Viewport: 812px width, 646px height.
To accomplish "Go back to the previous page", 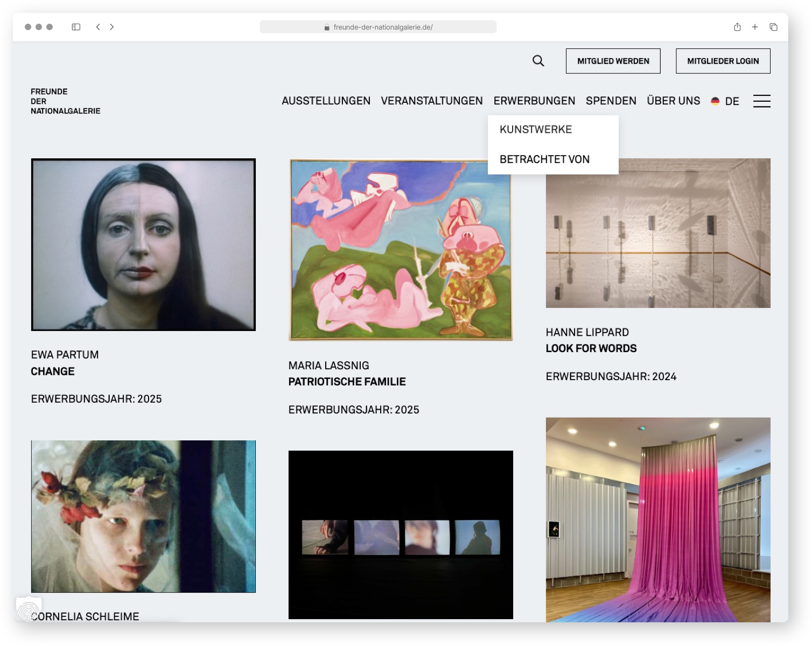I will [98, 27].
